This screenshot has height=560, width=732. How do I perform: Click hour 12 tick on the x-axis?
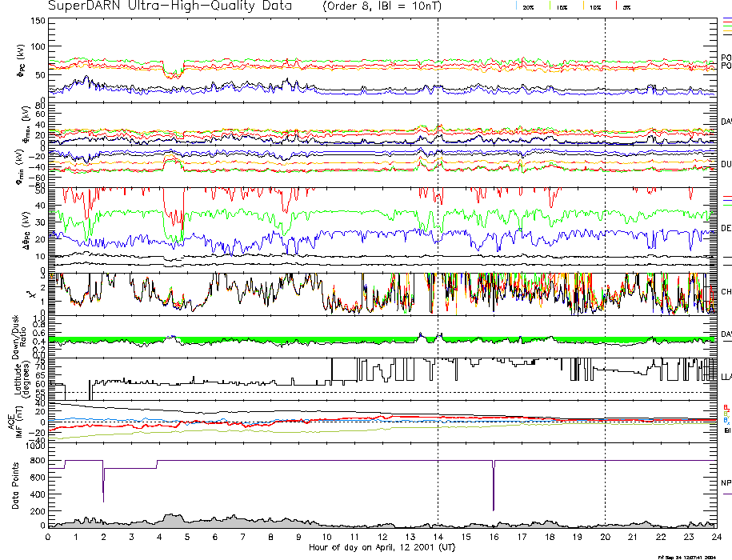point(382,538)
